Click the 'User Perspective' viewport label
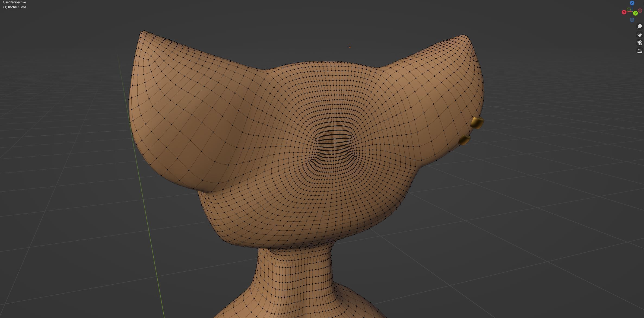 coord(15,2)
